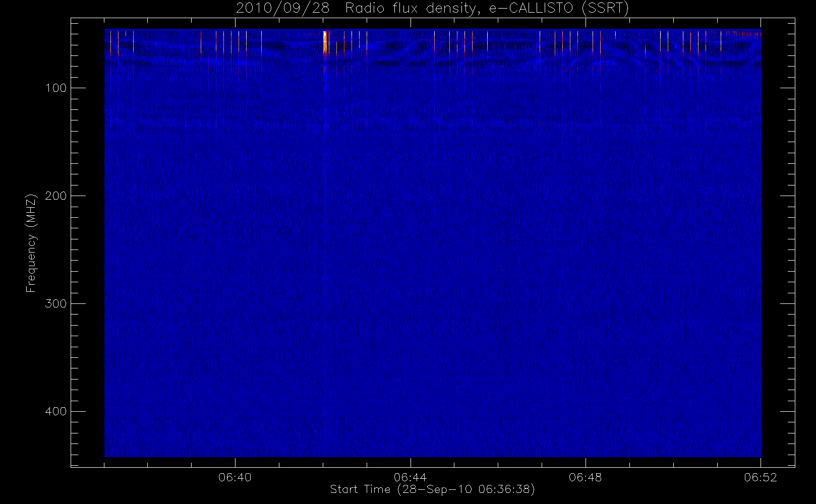
Task: Click the 'Frequency (MHZ)' y-axis label
Action: pos(31,243)
